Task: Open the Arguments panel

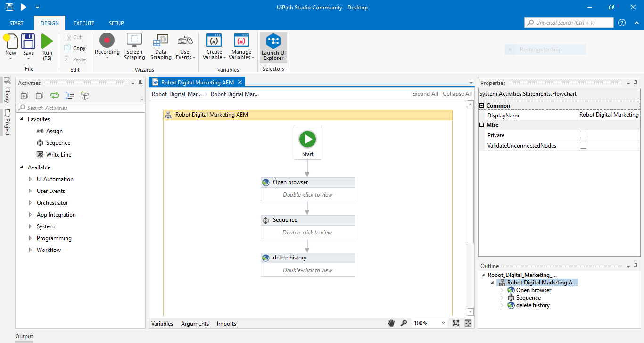Action: 195,324
